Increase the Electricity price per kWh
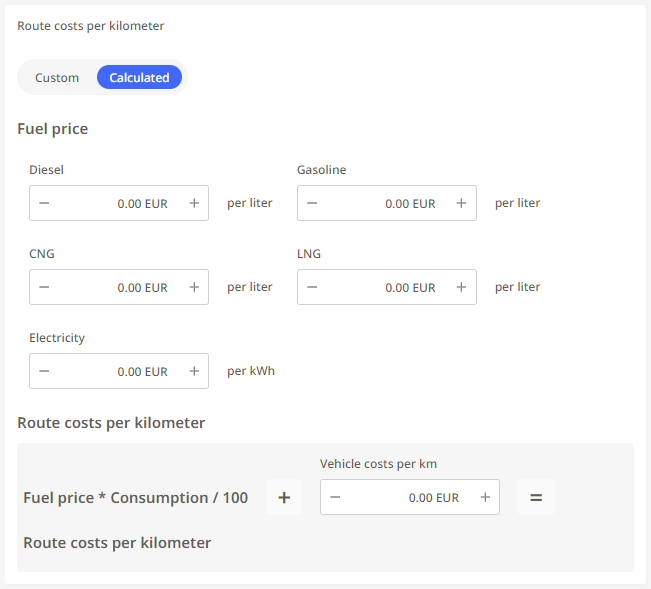The width and height of the screenshot is (651, 589). (194, 371)
